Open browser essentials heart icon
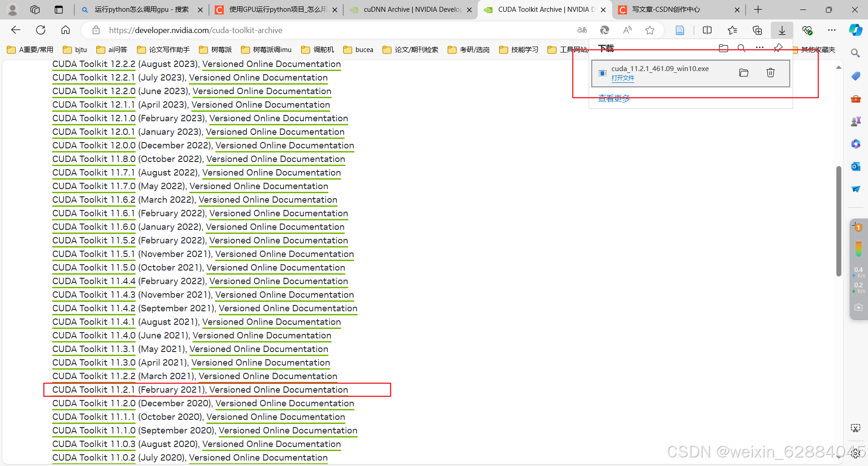 click(x=807, y=30)
